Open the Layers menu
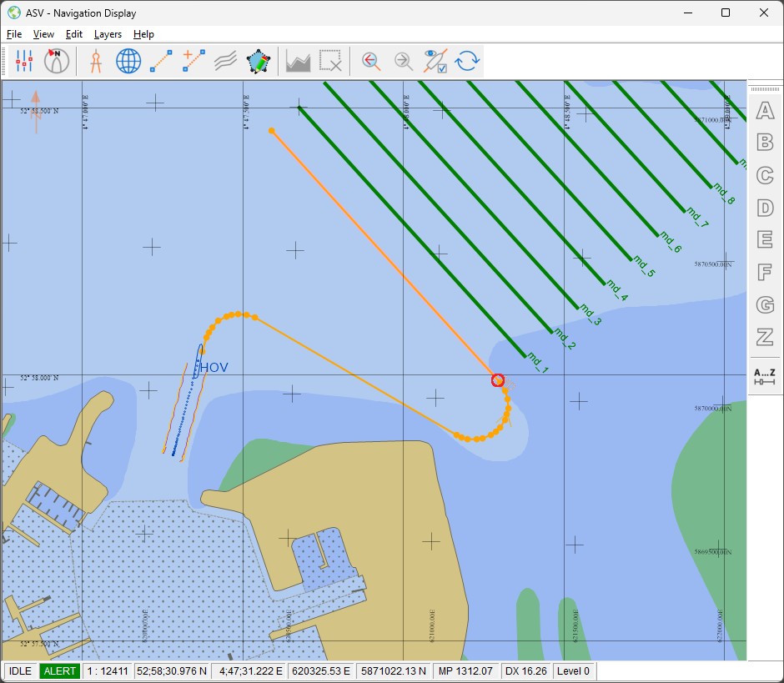 pos(108,34)
